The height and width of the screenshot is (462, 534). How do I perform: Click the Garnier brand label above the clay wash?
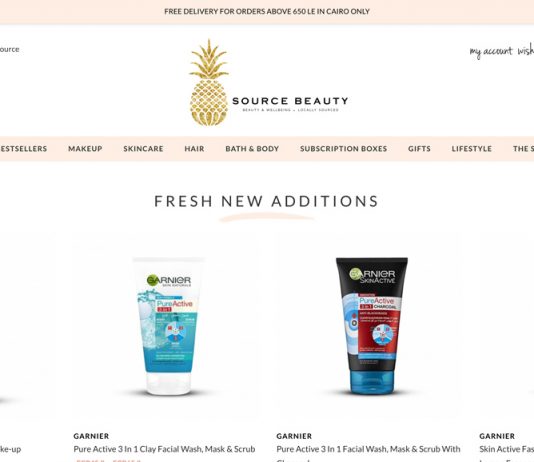click(x=91, y=436)
